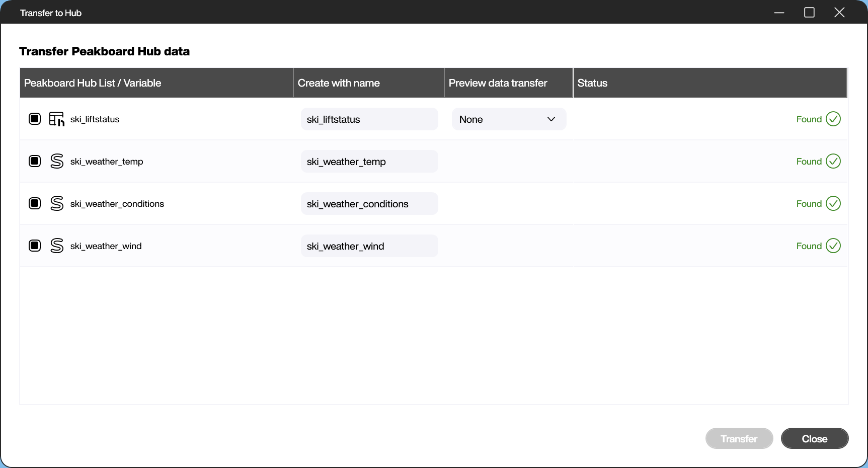This screenshot has width=868, height=468.
Task: Minimize the Transfer to Hub window
Action: pos(779,13)
